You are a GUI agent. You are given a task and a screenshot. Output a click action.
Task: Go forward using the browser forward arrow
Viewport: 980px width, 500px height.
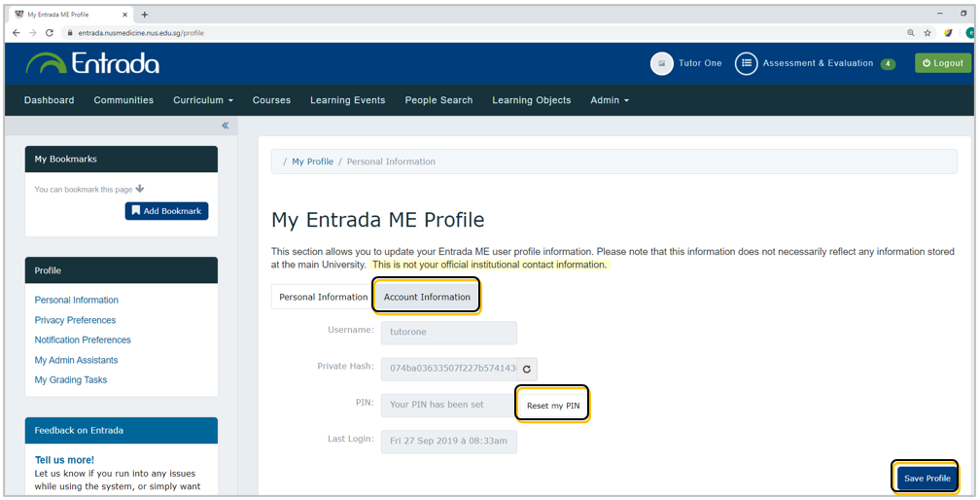coord(32,32)
